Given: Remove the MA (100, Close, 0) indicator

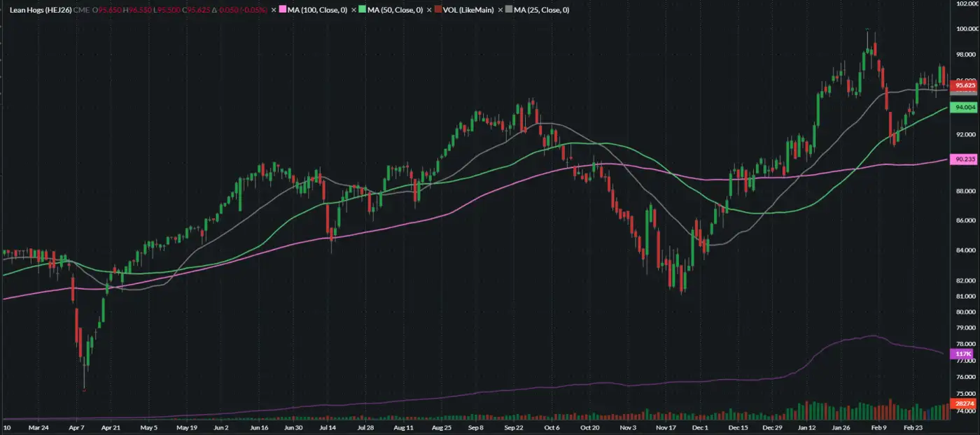Looking at the screenshot, I should pos(274,10).
